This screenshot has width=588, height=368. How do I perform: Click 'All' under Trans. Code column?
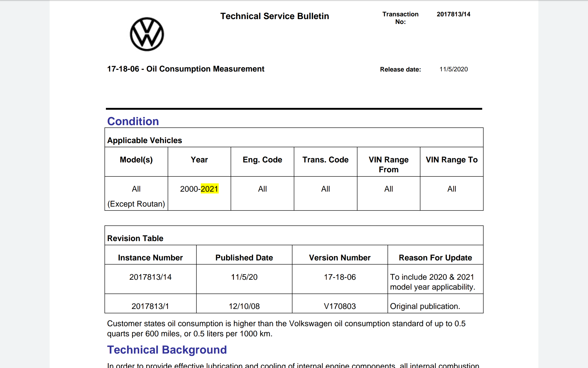(x=325, y=189)
